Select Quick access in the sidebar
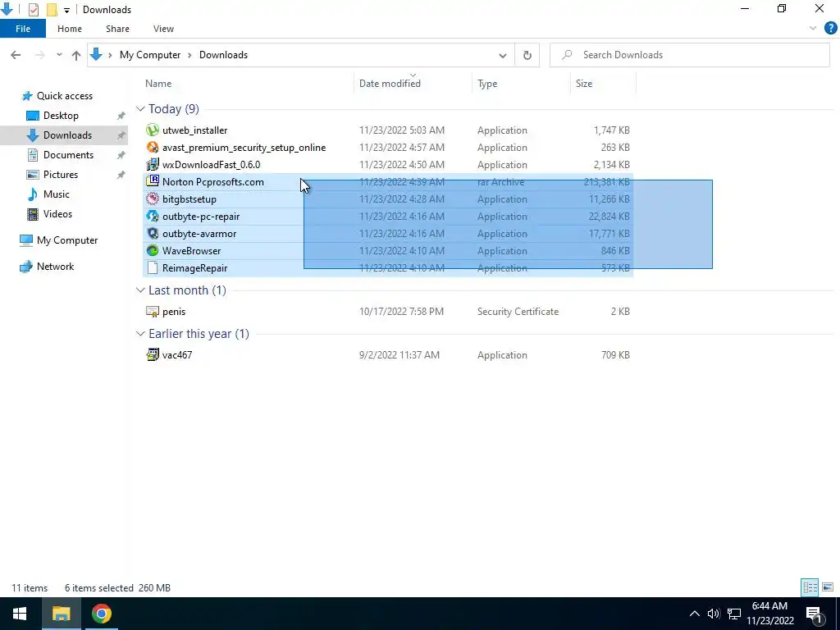Screen dimensions: 840x630 [64, 96]
